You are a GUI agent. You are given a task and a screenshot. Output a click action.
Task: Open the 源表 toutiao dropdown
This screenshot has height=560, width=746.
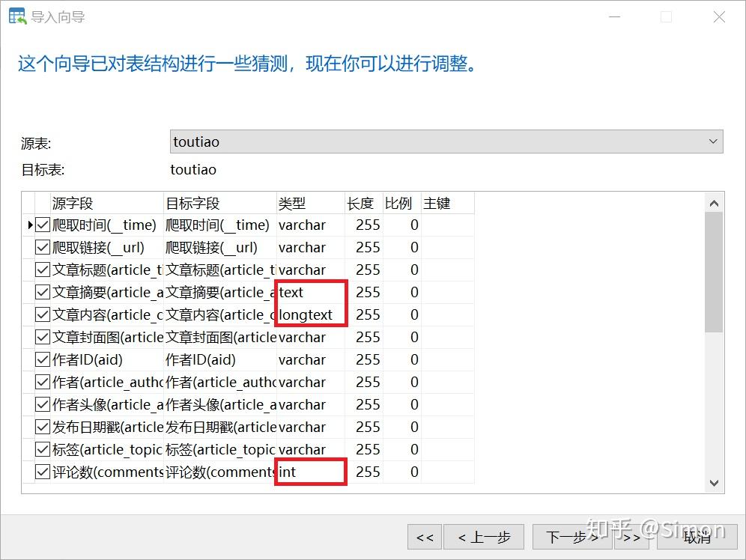pyautogui.click(x=446, y=141)
